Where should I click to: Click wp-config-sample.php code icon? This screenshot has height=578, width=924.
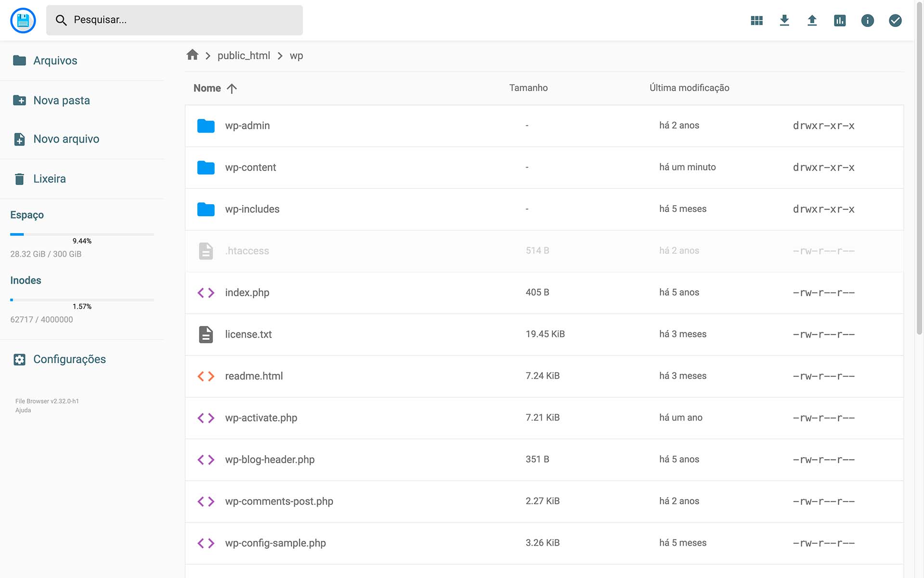[x=206, y=543]
